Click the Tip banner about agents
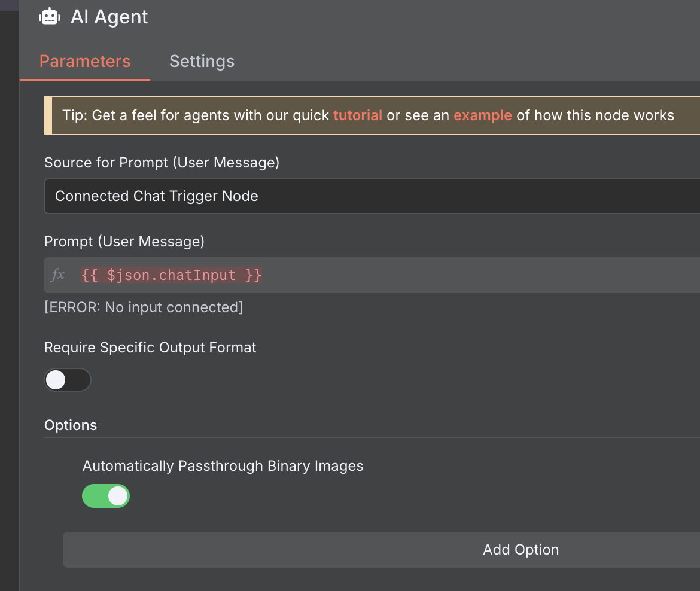 coord(367,115)
